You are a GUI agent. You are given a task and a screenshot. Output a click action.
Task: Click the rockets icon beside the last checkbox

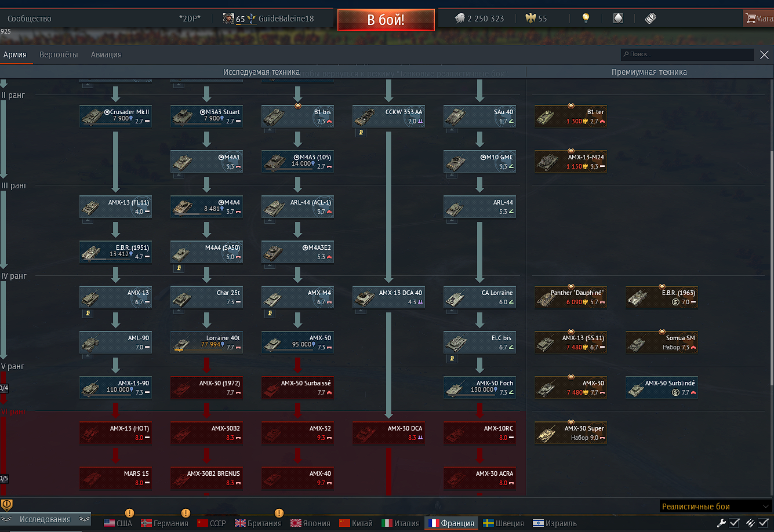pyautogui.click(x=750, y=523)
